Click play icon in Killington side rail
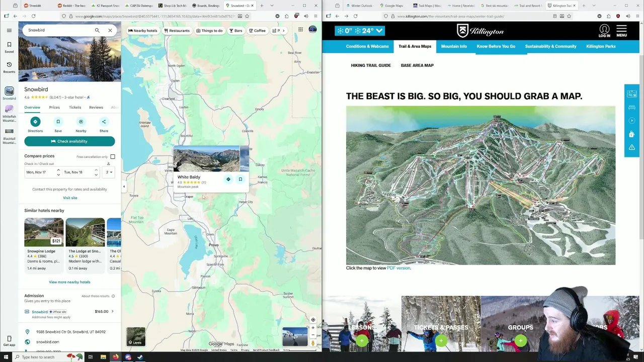The width and height of the screenshot is (644, 362). (632, 121)
